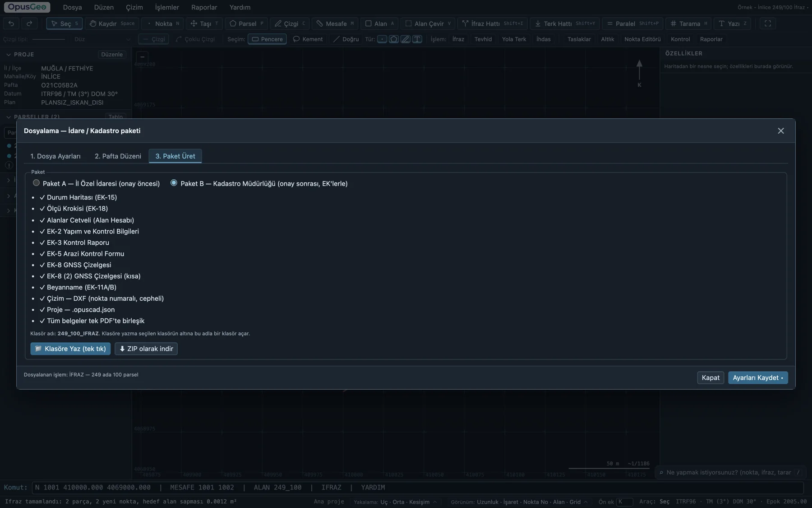Collapse the map panel with minus button
Viewport: 812px width, 508px height.
pyautogui.click(x=142, y=57)
